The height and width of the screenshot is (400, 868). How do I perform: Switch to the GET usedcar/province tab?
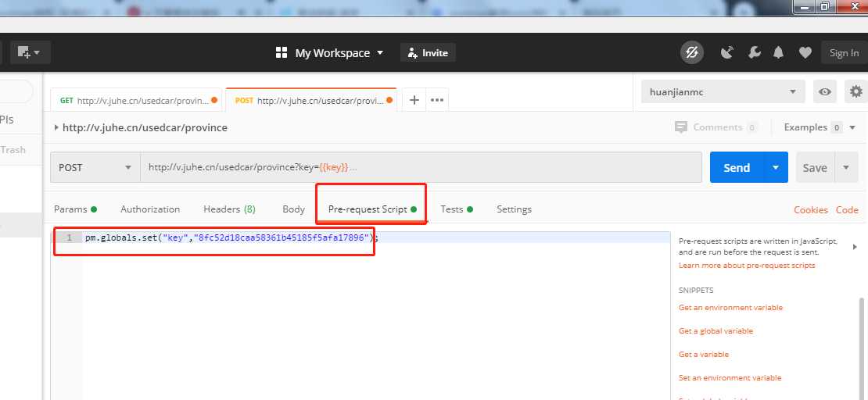click(x=137, y=101)
